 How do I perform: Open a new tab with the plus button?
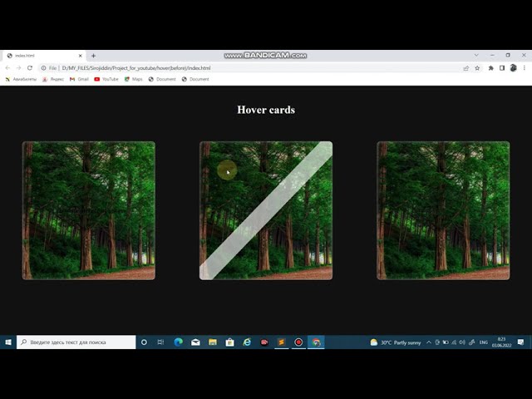(93, 56)
